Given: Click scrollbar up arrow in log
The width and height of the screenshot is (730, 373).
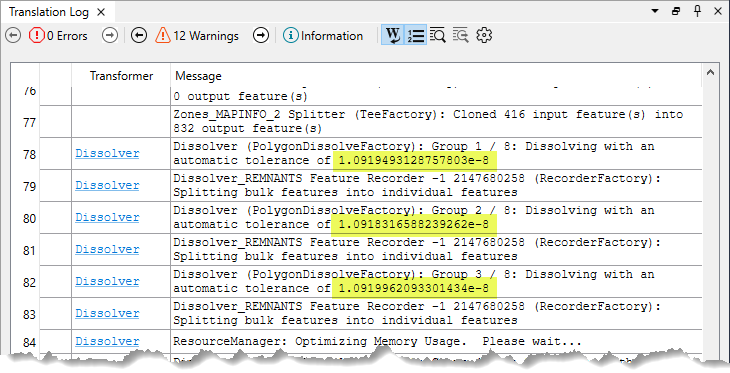Looking at the screenshot, I should (710, 72).
